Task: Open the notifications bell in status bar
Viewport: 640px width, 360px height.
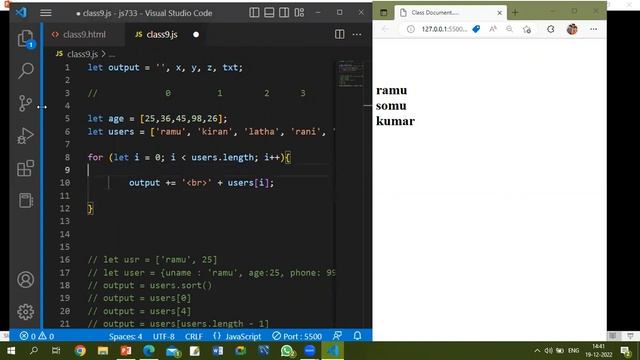Action: (x=358, y=336)
